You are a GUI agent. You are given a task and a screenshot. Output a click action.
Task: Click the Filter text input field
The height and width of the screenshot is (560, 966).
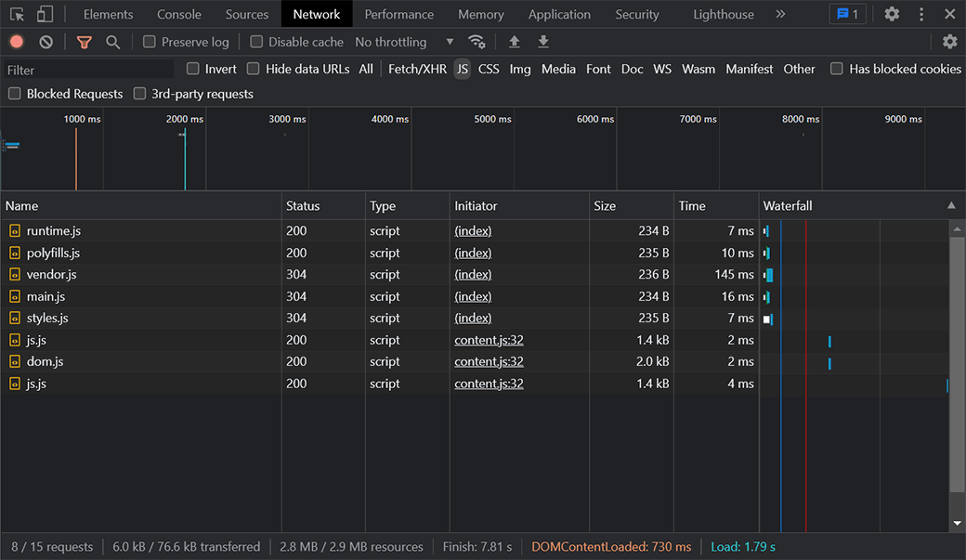pos(88,70)
